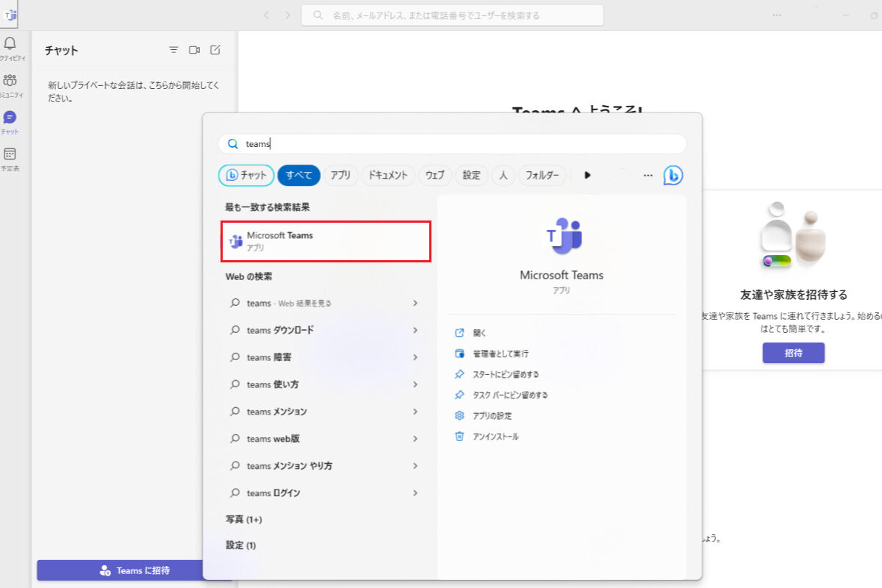
Task: Select the 設定 filter tab
Action: 471,175
